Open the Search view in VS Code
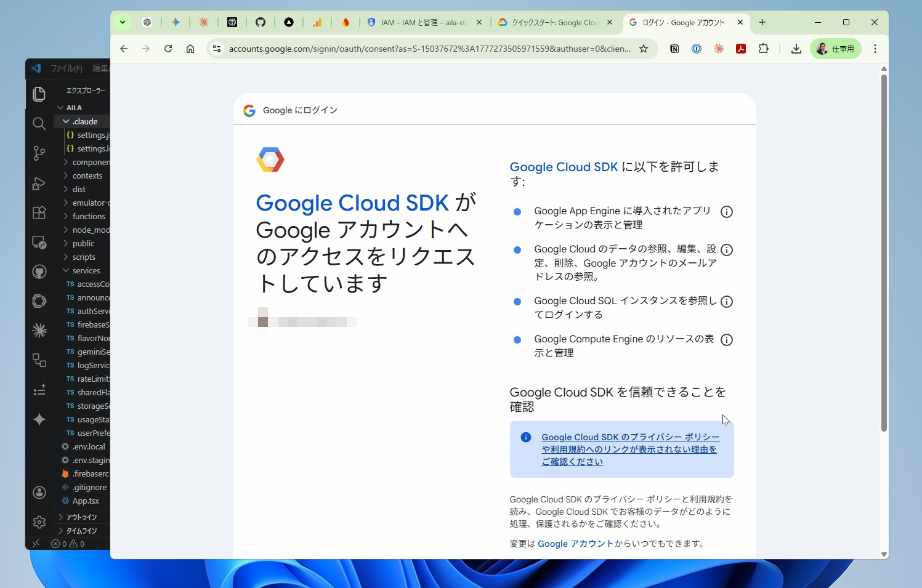This screenshot has width=922, height=588. pyautogui.click(x=39, y=124)
